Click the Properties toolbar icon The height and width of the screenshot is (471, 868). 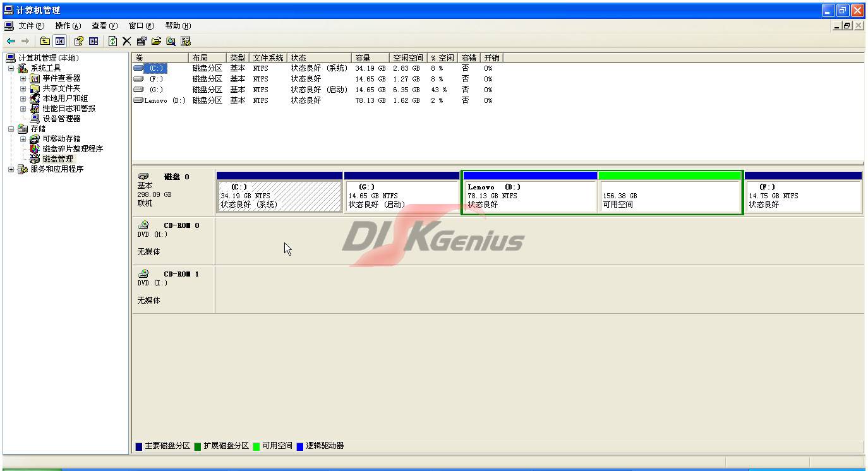pos(141,41)
